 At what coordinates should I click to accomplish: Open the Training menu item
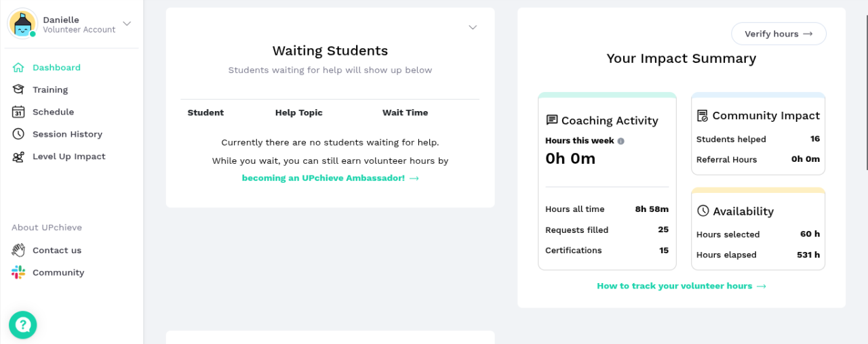[50, 89]
